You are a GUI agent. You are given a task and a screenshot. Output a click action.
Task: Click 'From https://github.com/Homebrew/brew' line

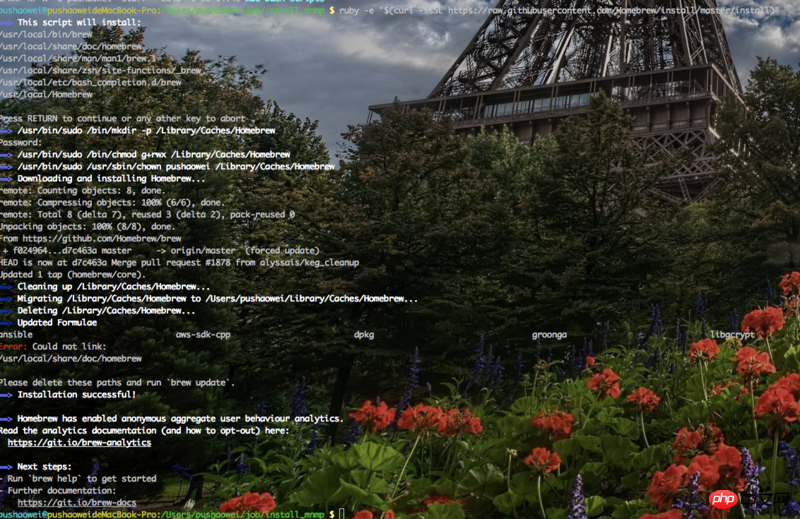click(91, 238)
